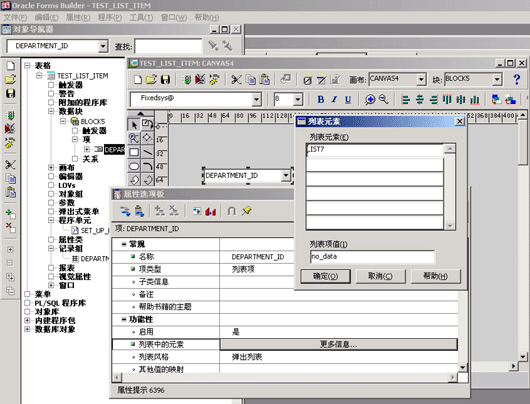Click the Paste icon in the canvas toolbar
The height and width of the screenshot is (404, 530).
[x=265, y=79]
